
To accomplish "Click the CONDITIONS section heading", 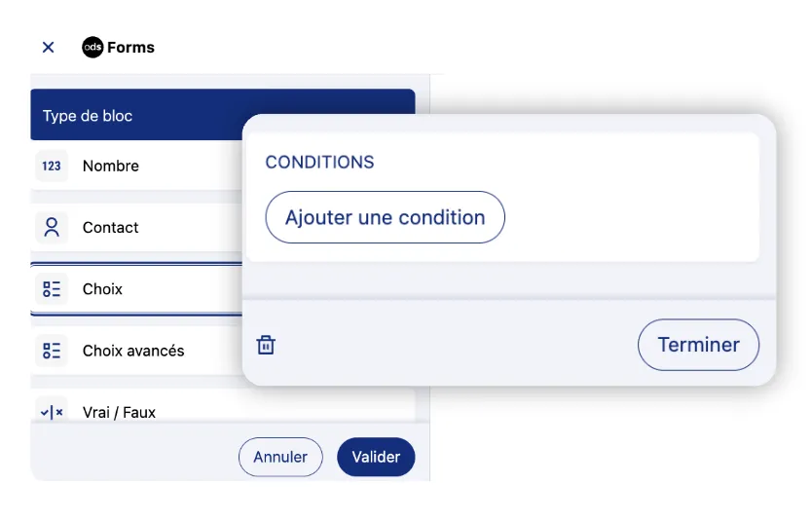I will [x=319, y=162].
